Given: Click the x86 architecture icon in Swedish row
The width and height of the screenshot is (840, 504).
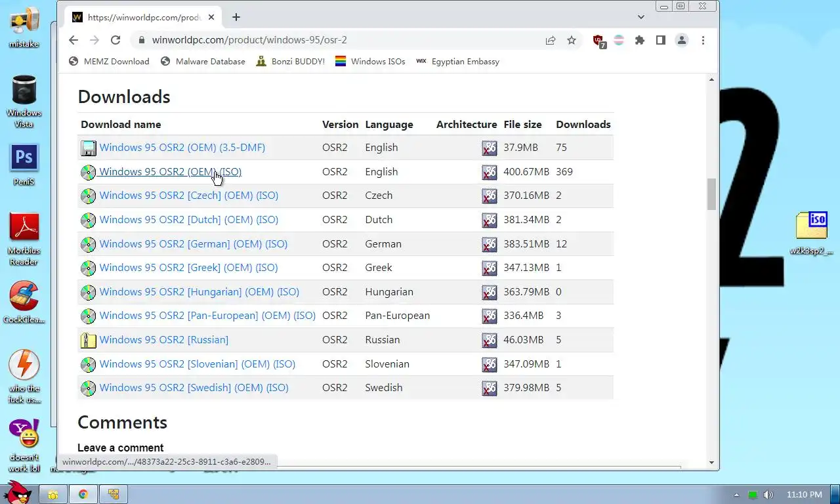Looking at the screenshot, I should [x=490, y=388].
